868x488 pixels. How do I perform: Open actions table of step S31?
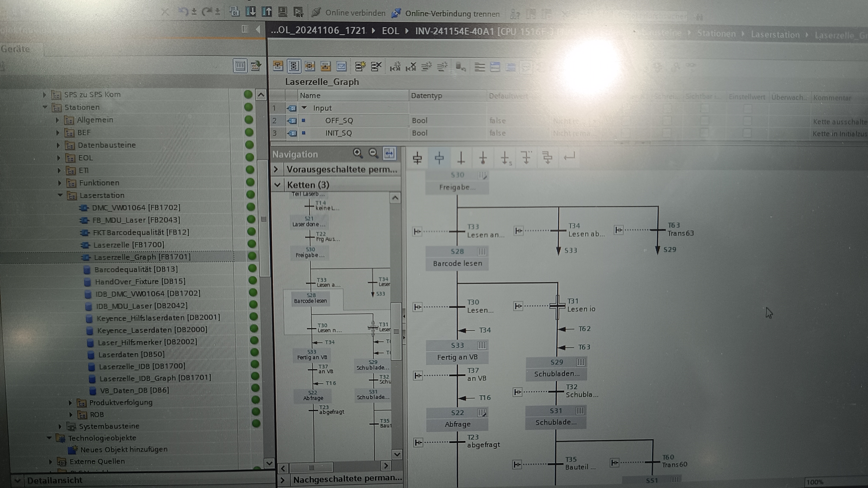coord(580,410)
